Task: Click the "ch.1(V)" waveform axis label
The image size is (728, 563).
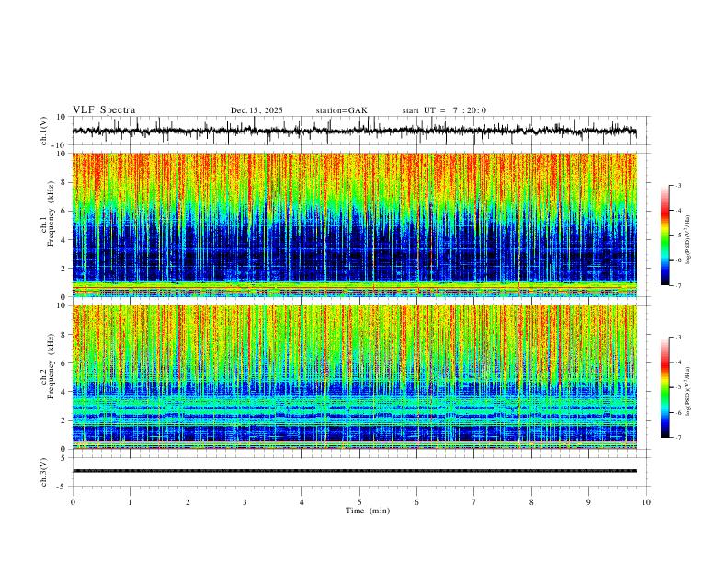Action: [44, 131]
